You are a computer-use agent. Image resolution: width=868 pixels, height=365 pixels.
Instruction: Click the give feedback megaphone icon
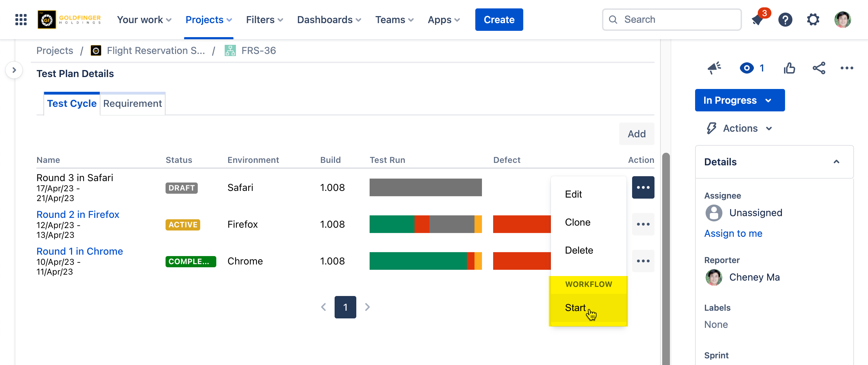pyautogui.click(x=714, y=68)
